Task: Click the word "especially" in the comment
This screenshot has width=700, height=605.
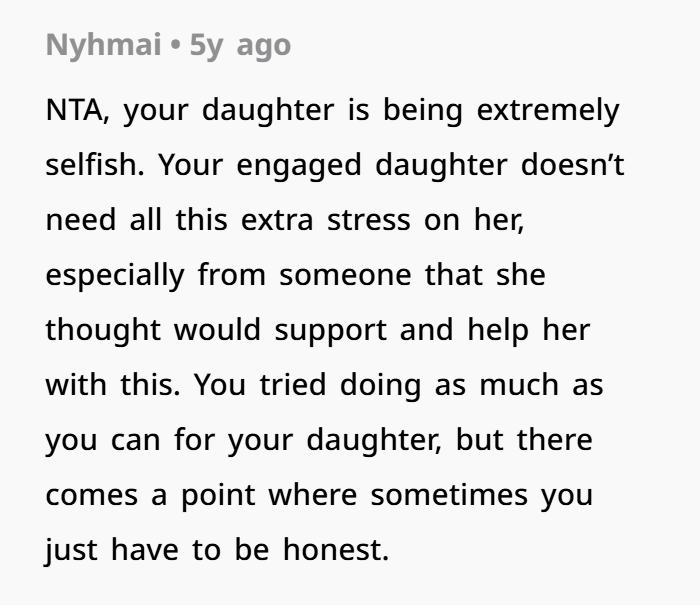Action: coord(115,274)
